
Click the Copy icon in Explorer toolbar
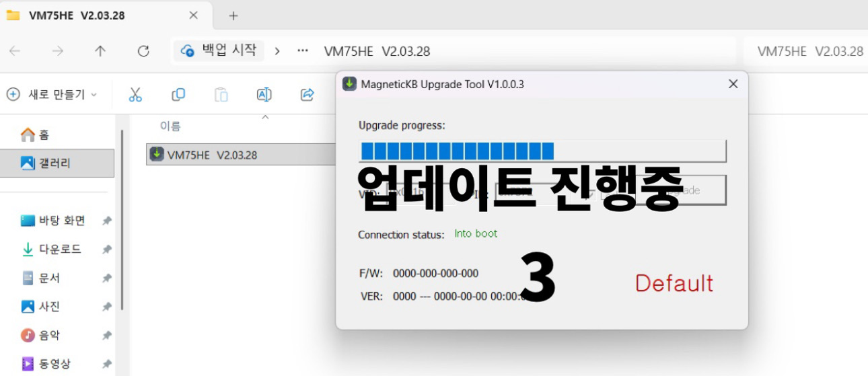click(x=178, y=95)
